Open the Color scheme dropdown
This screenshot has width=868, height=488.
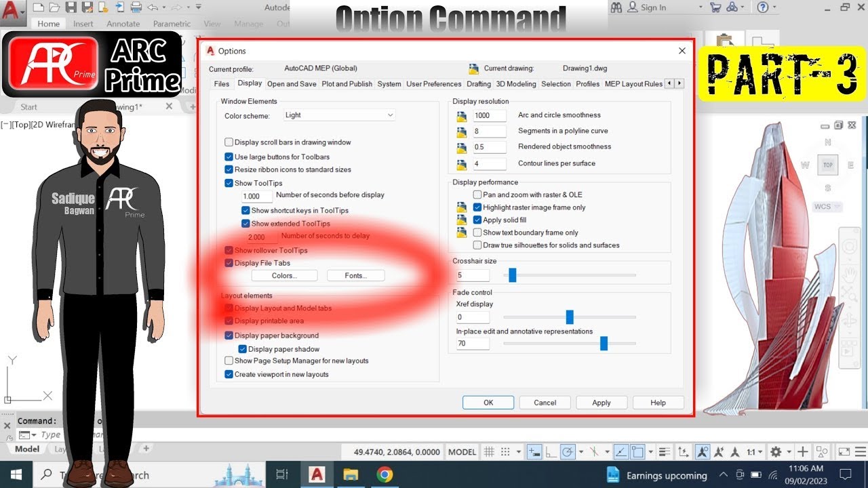pos(339,115)
